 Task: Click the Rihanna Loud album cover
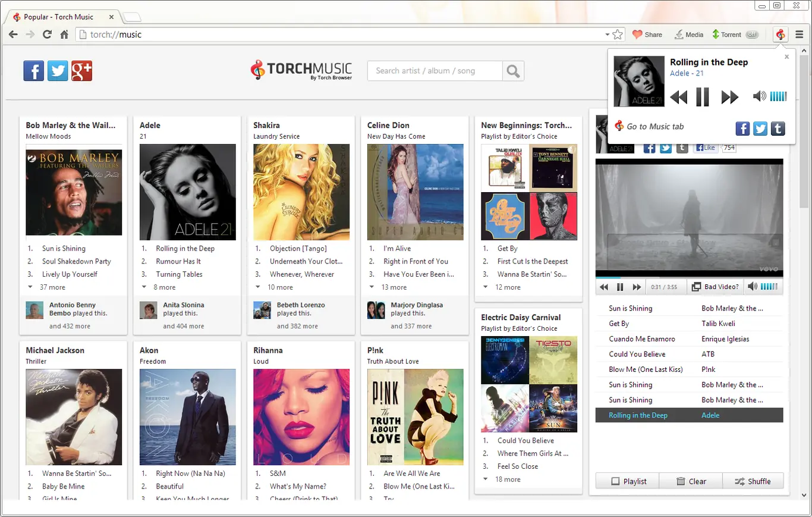(x=301, y=417)
